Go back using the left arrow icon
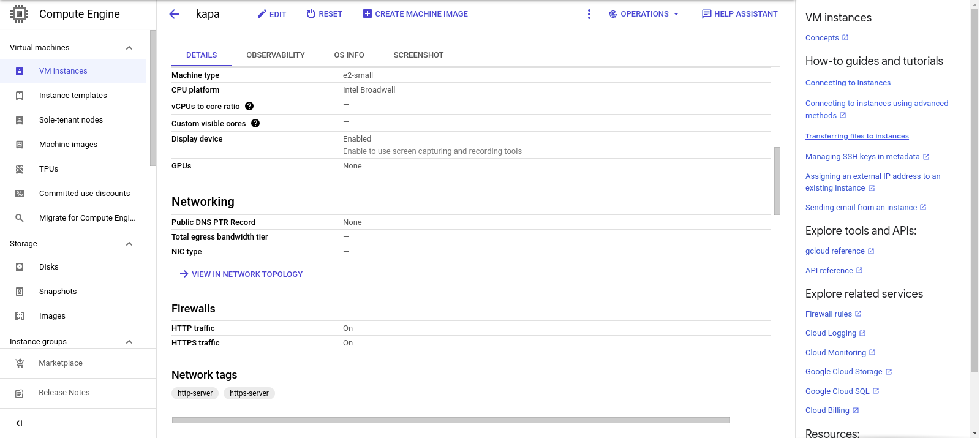This screenshot has width=980, height=438. (174, 14)
